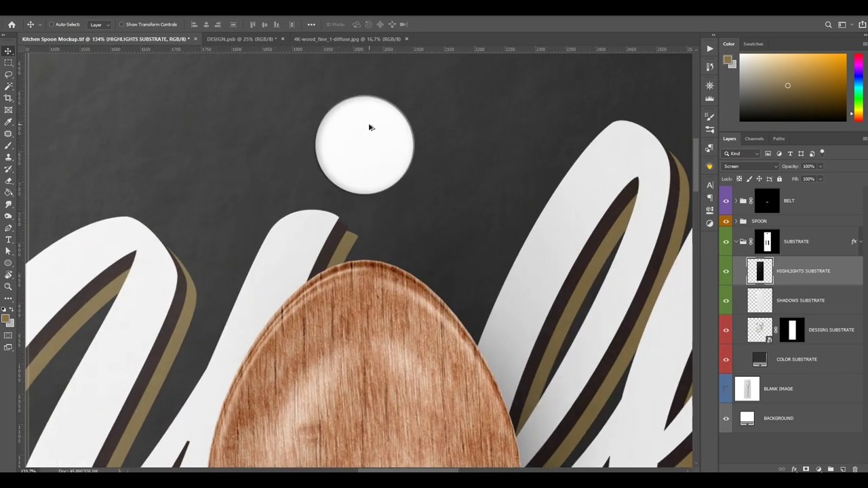Switch to Kitchen Spoon Mockup.tif tab
868x488 pixels.
click(x=106, y=39)
